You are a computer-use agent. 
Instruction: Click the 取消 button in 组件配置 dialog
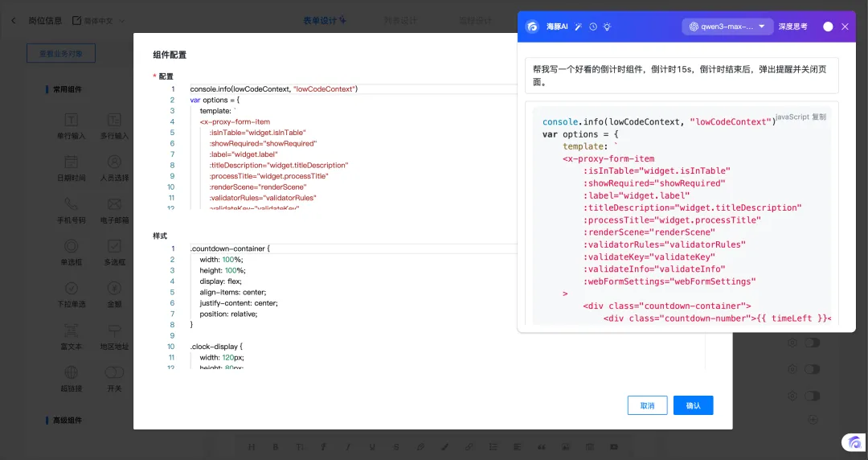(647, 405)
